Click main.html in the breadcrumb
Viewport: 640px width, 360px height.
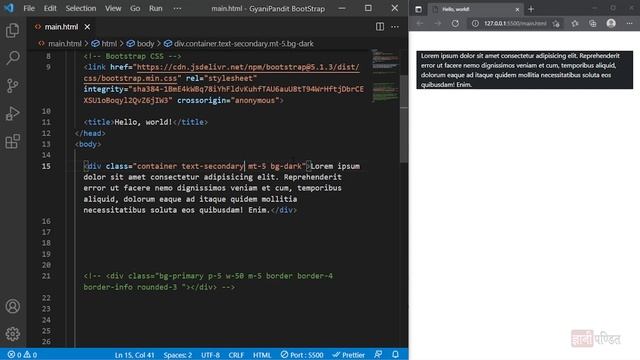click(64, 44)
